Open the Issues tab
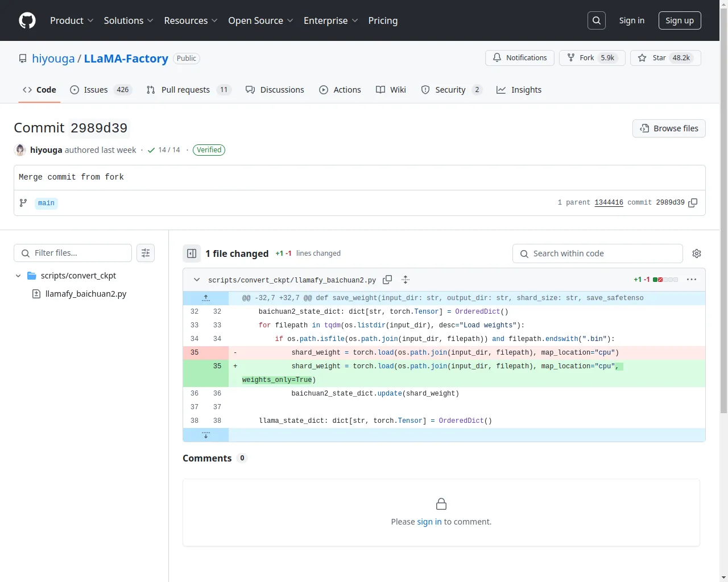Viewport: 728px width, 582px height. [101, 90]
